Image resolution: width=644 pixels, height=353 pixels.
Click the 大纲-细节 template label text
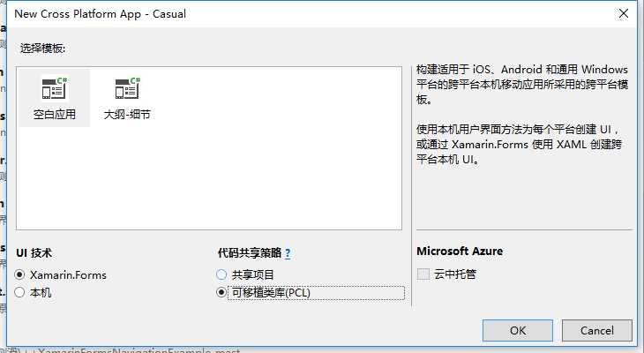[127, 115]
